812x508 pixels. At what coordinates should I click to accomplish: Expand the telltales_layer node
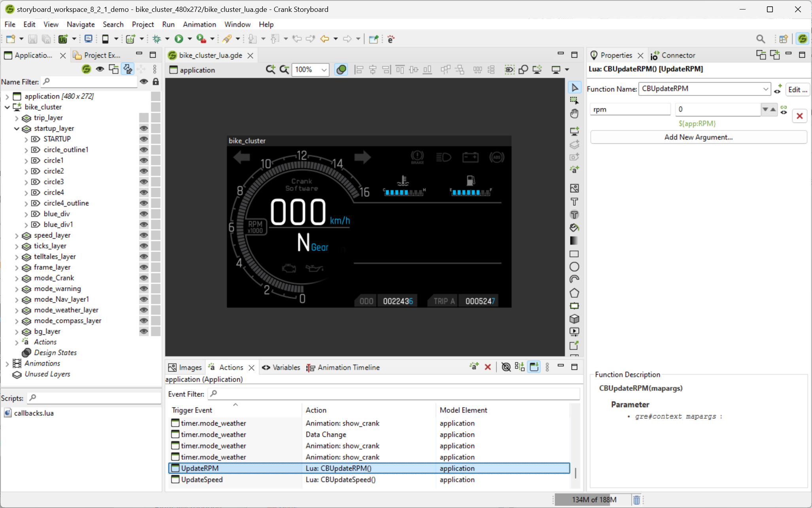pyautogui.click(x=17, y=257)
